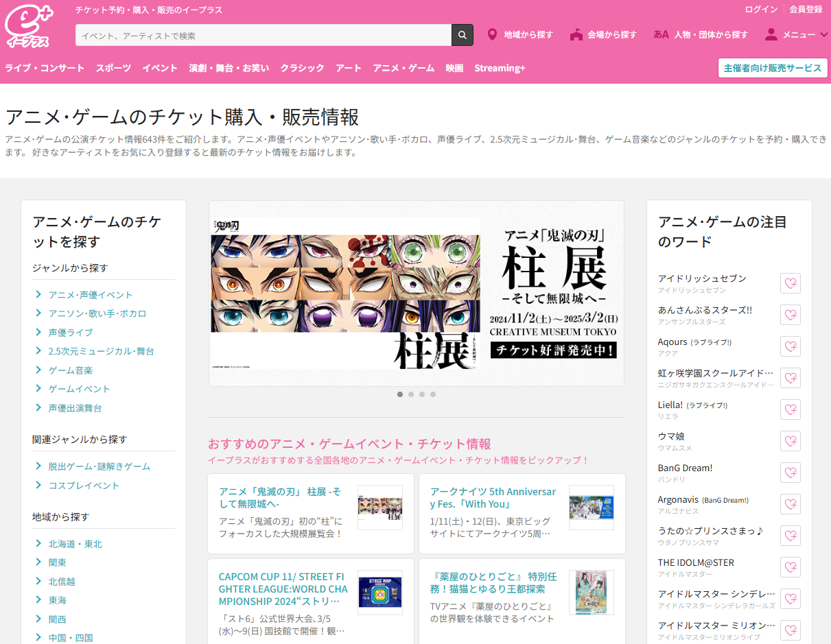
Task: Click the 会員登録 link
Action: pyautogui.click(x=806, y=10)
